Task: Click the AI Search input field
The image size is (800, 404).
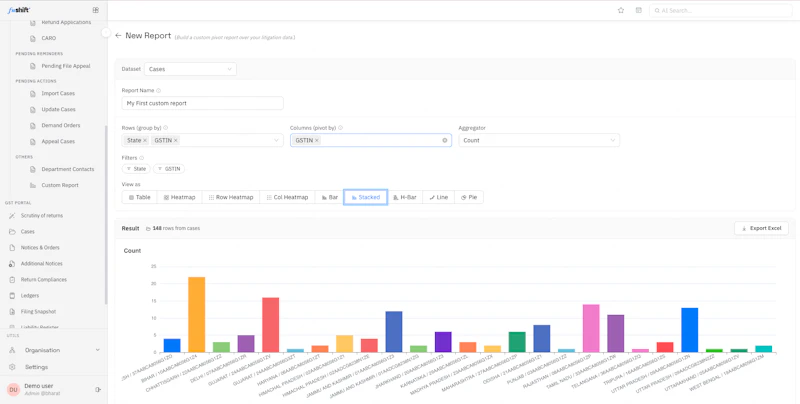Action: pos(720,10)
